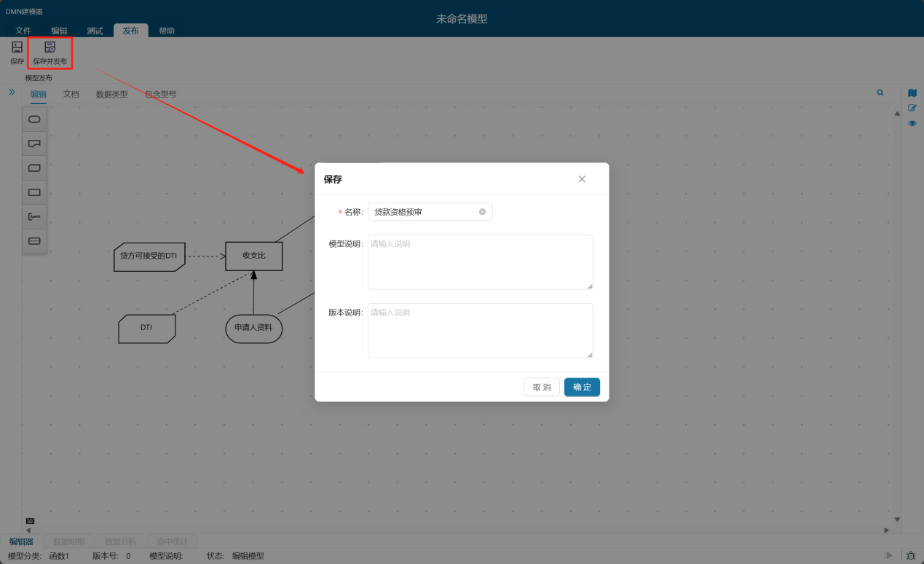The image size is (924, 564).
Task: Select the bottom 命中统计 tab
Action: click(173, 541)
